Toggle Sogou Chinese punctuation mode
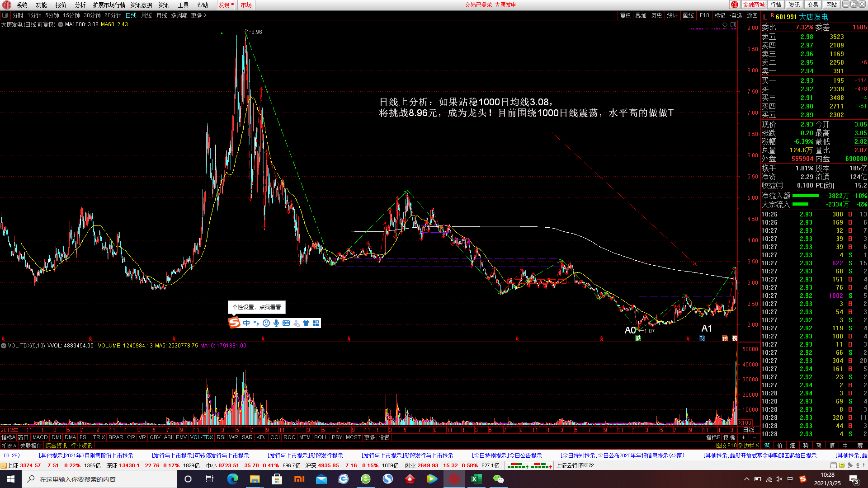This screenshot has height=488, width=868. [256, 323]
